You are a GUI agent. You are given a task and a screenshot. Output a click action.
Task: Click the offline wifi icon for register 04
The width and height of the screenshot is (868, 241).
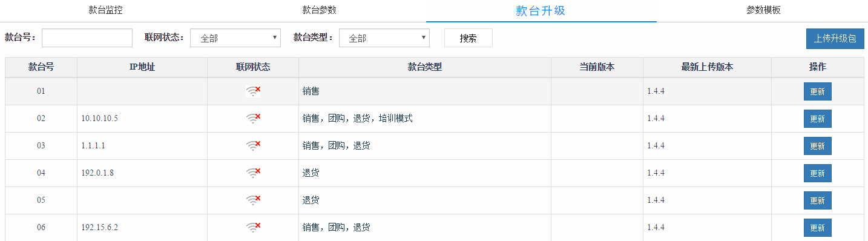[x=253, y=173]
